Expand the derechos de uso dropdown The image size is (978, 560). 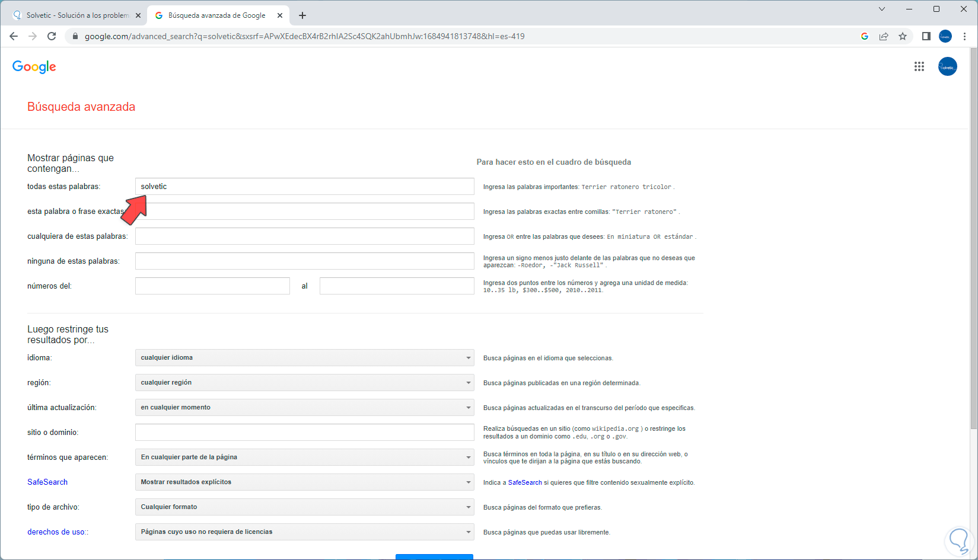305,532
